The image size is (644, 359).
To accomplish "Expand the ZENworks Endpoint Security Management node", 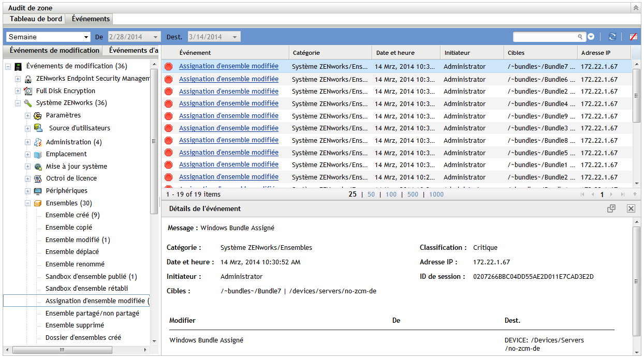I will (18, 79).
